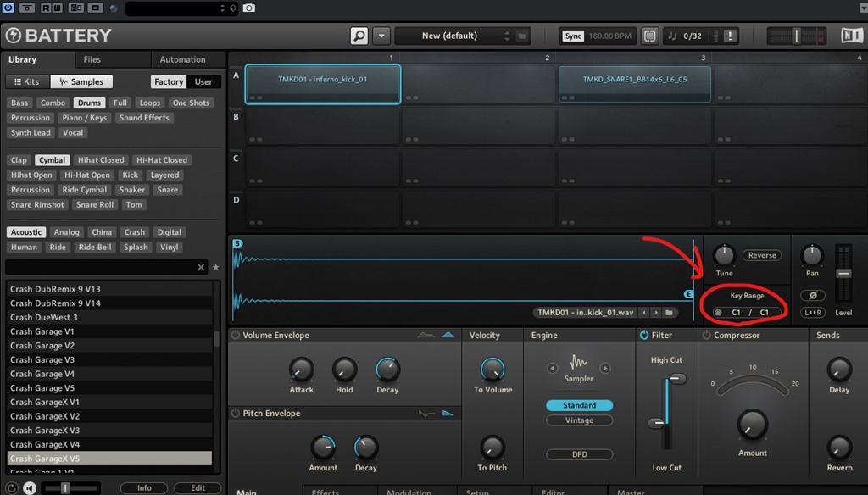The height and width of the screenshot is (495, 868).
Task: Select next engine with Sampler right arrow
Action: coord(605,368)
